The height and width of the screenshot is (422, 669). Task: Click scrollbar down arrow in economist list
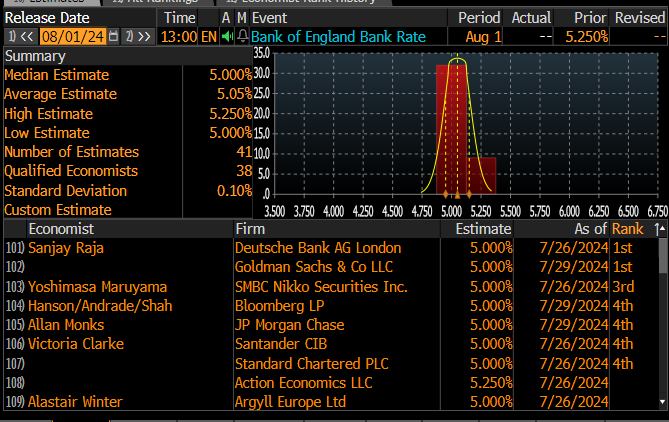[x=662, y=402]
